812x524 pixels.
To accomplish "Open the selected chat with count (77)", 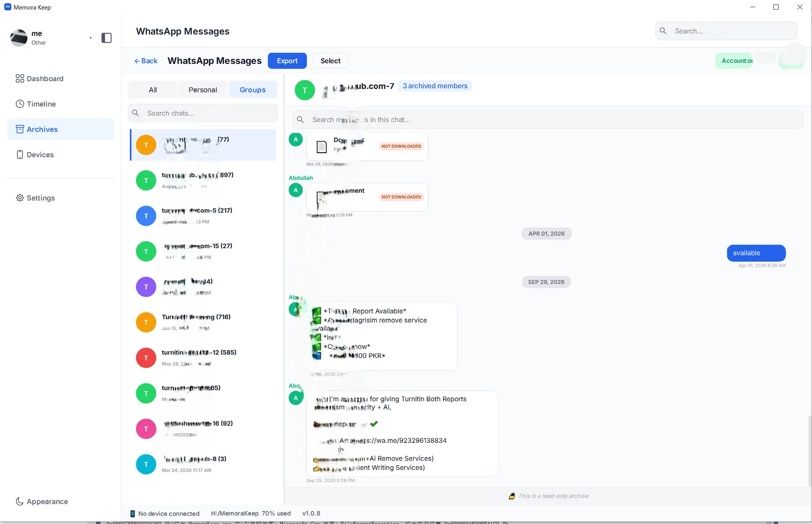I will (204, 145).
